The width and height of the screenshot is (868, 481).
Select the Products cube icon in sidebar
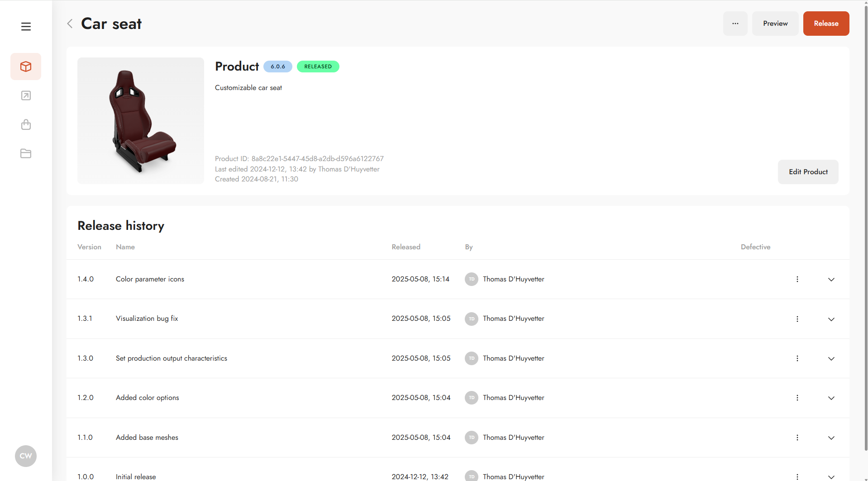26,67
